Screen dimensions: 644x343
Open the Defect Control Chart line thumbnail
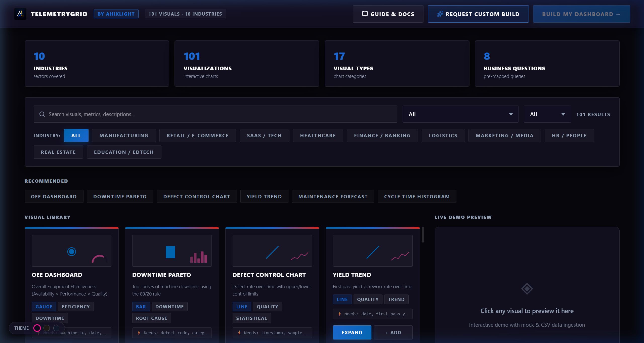[x=272, y=251]
